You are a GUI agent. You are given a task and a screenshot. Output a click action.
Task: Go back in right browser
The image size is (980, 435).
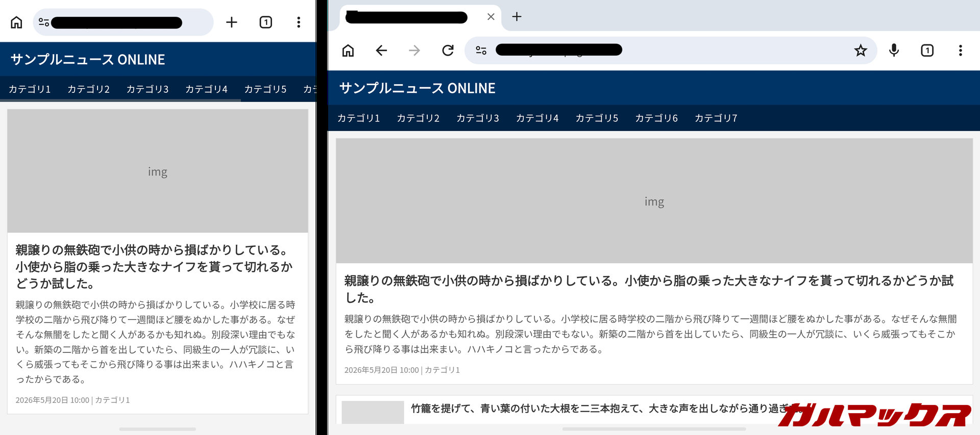[381, 50]
